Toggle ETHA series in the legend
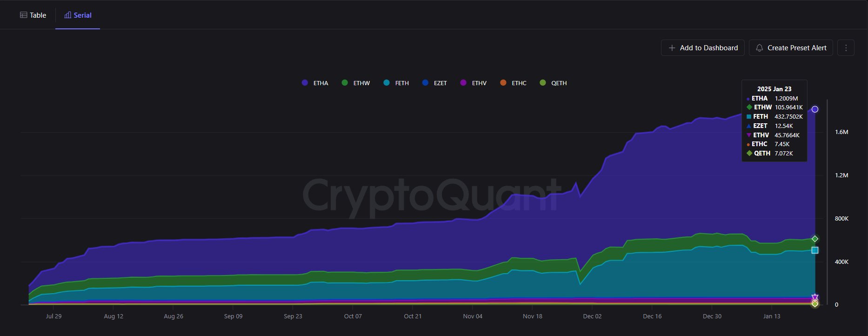 click(315, 83)
